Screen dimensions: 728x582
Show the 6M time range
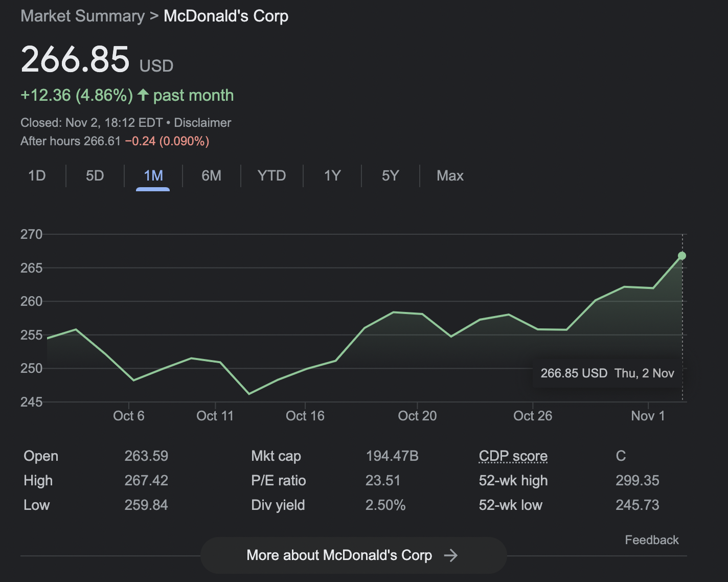coord(211,176)
